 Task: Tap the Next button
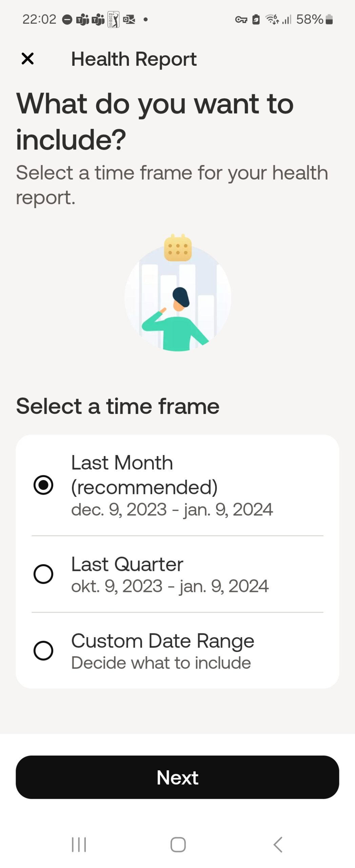[x=177, y=777]
